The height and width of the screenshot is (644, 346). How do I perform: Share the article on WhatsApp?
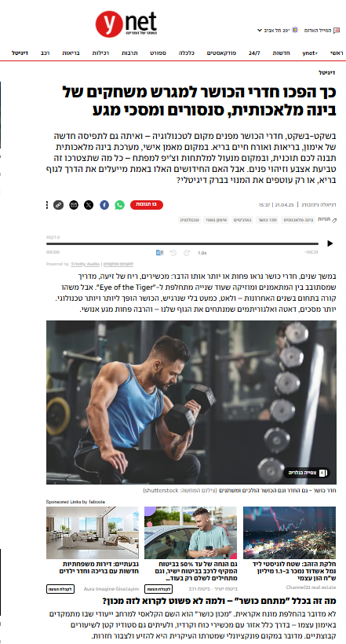point(119,205)
